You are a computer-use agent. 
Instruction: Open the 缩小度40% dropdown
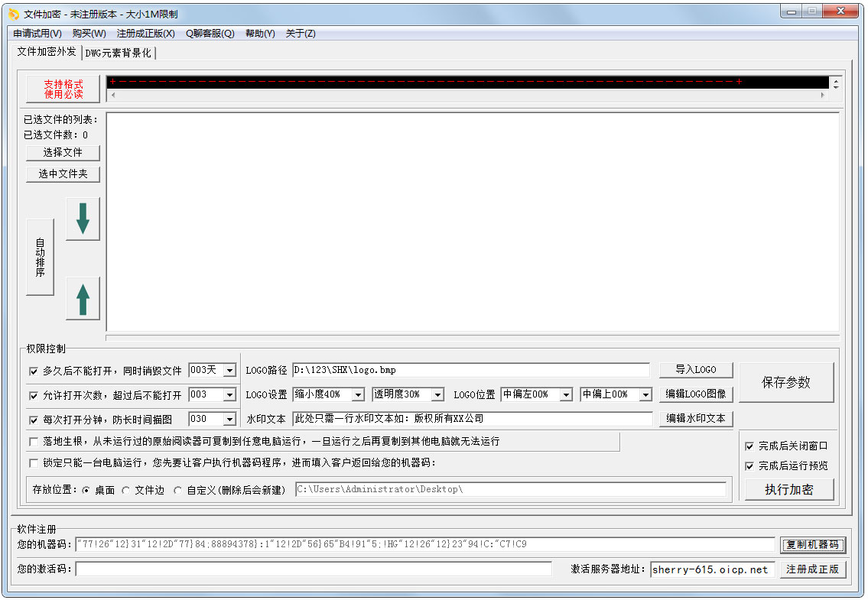(x=358, y=395)
